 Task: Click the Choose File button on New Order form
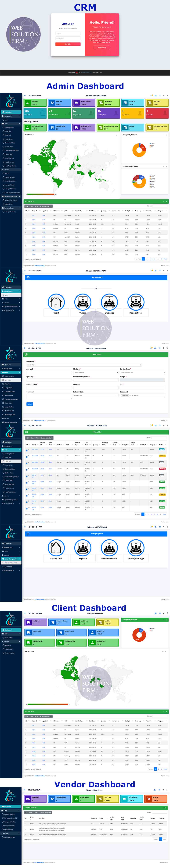click(125, 396)
